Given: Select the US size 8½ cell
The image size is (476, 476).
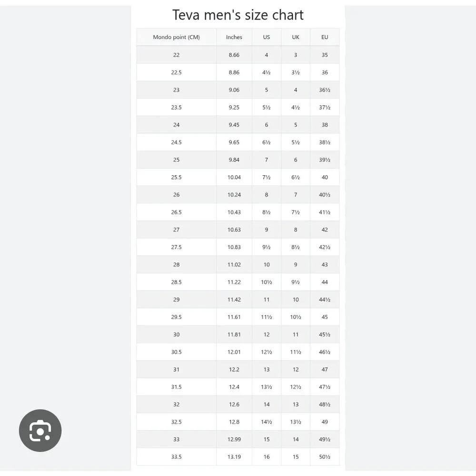Looking at the screenshot, I should click(x=267, y=212).
